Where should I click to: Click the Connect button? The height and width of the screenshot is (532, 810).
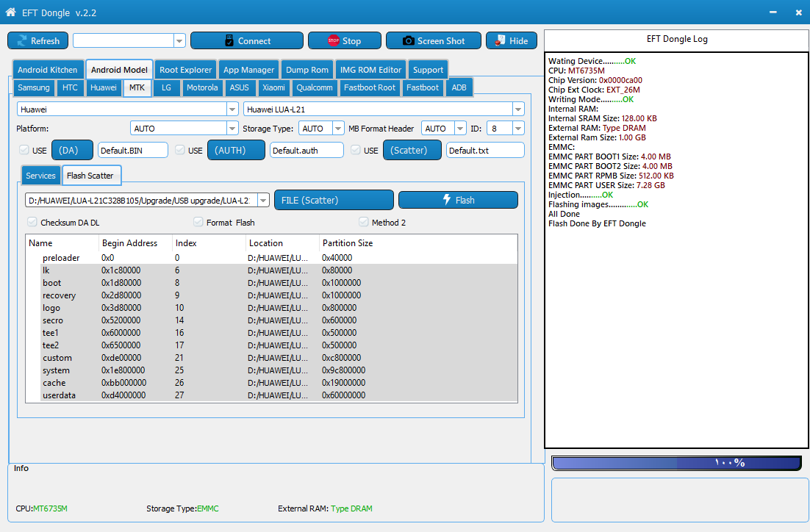click(247, 41)
